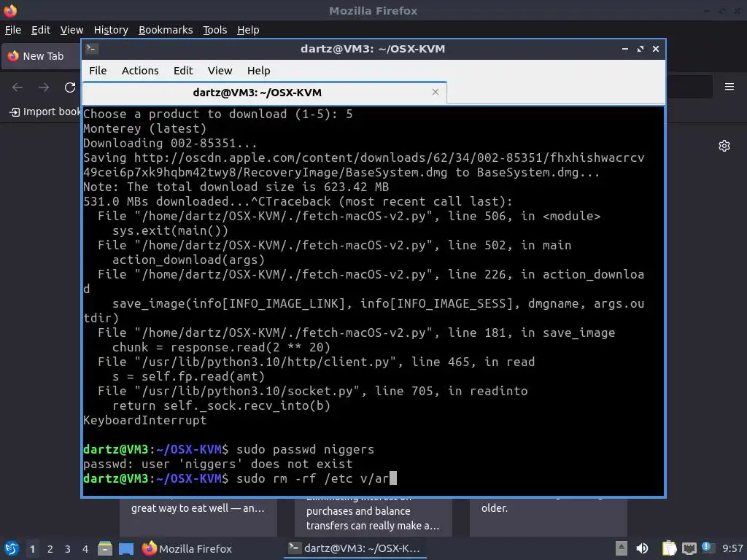Open the Firefox hamburger application menu
747x560 pixels.
729,87
